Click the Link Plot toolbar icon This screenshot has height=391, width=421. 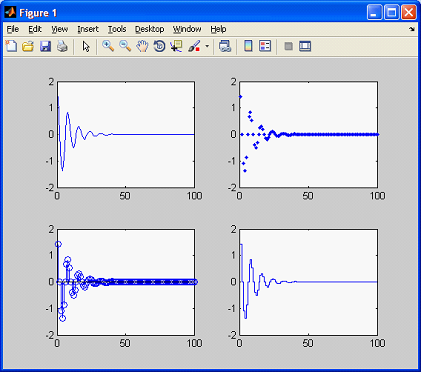[225, 46]
